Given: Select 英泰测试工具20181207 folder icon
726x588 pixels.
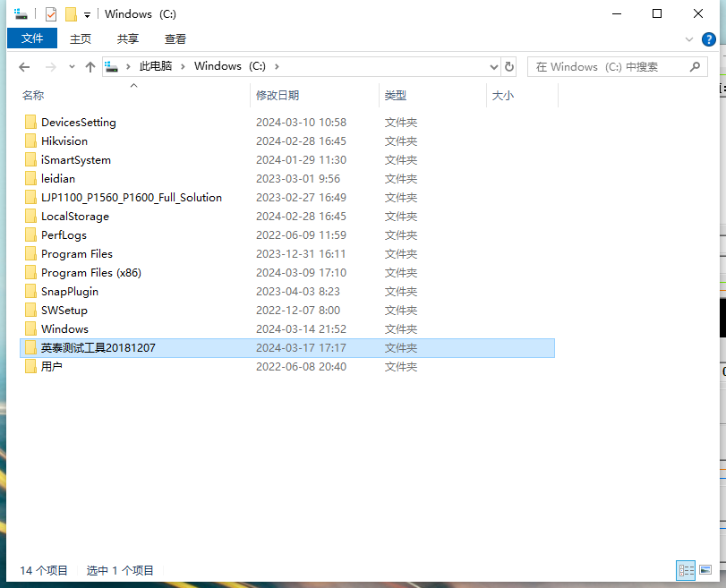Looking at the screenshot, I should pos(30,348).
